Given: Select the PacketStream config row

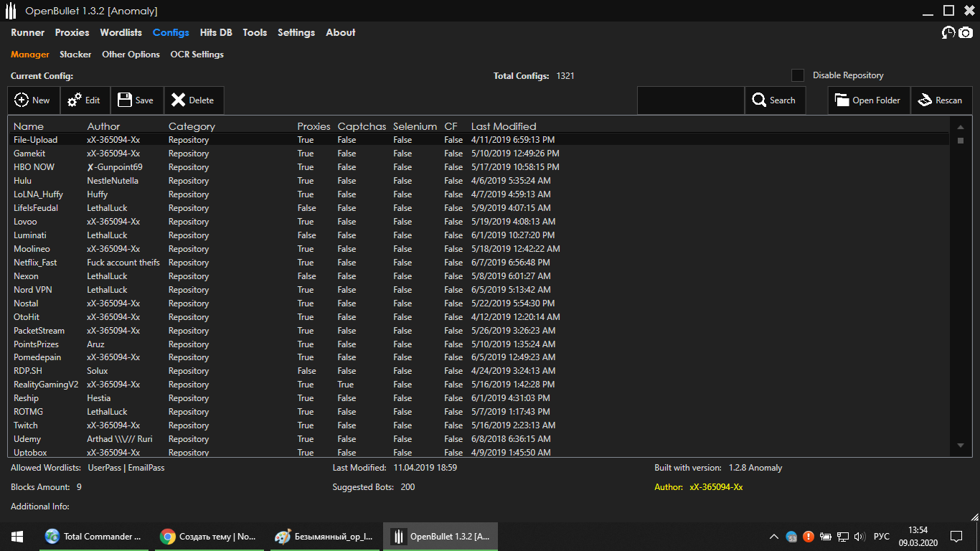Looking at the screenshot, I should (x=479, y=331).
